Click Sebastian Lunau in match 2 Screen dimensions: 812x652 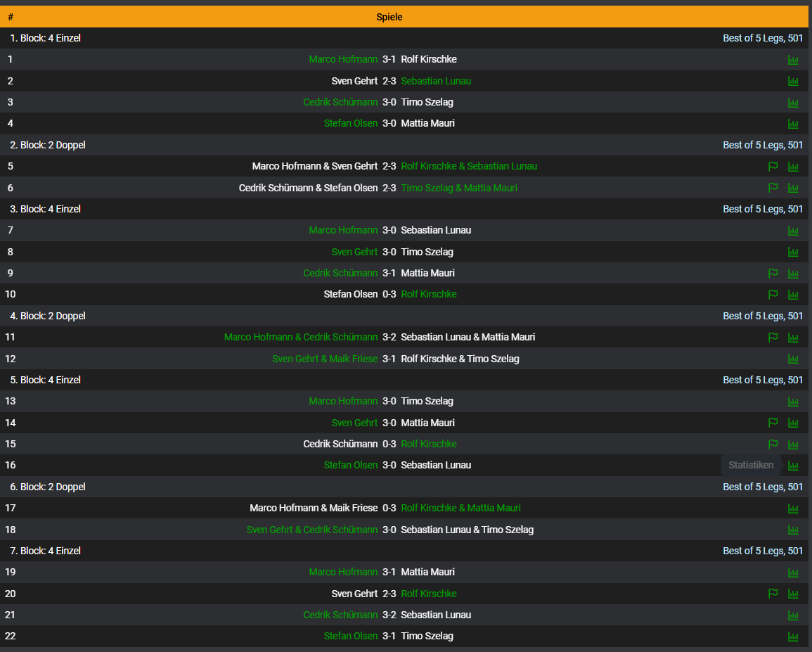point(436,81)
